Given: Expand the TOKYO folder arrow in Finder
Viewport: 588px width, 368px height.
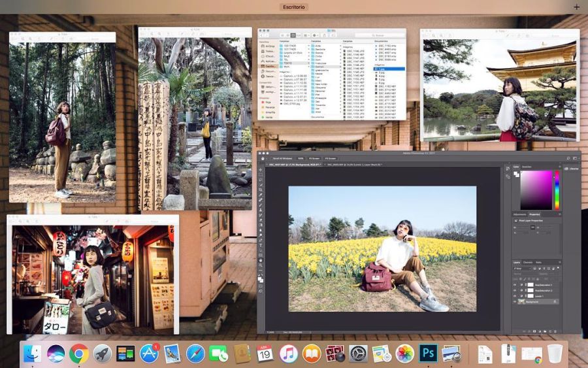Looking at the screenshot, I should click(308, 63).
